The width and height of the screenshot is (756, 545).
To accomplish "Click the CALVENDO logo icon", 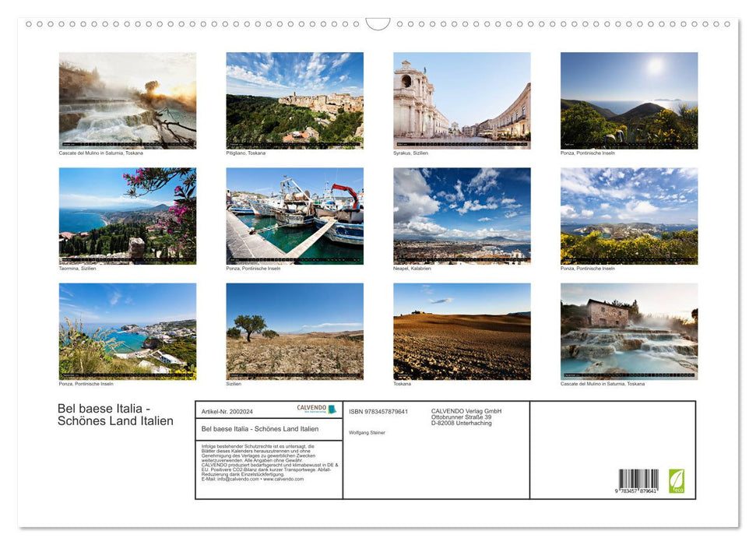I will pos(312,408).
